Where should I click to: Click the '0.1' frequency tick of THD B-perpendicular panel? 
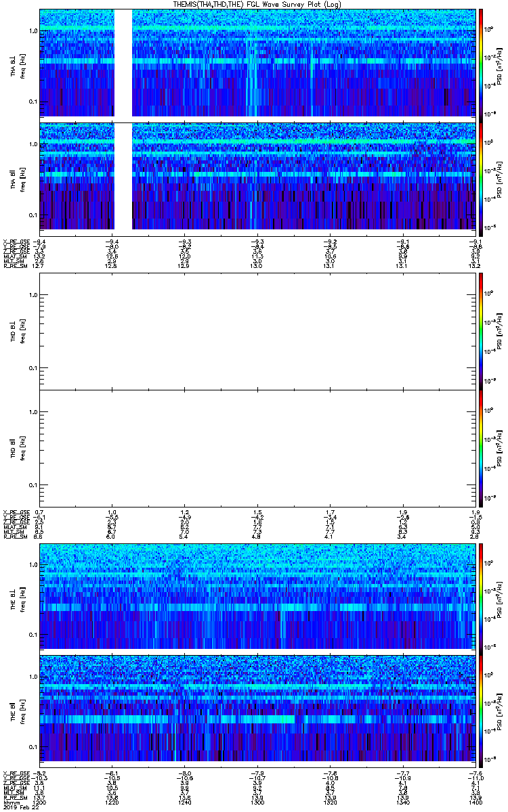pos(33,368)
